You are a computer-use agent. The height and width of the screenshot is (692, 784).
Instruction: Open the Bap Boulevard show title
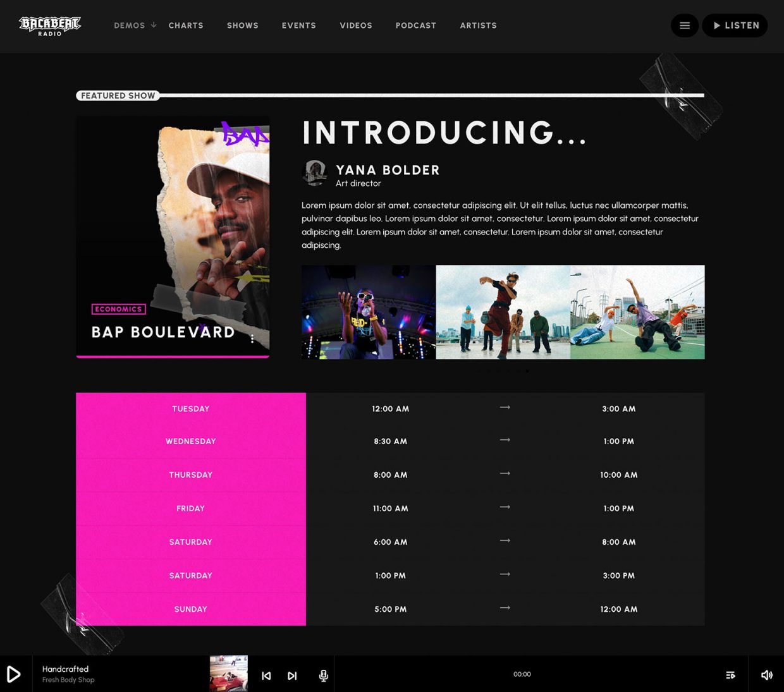tap(163, 332)
